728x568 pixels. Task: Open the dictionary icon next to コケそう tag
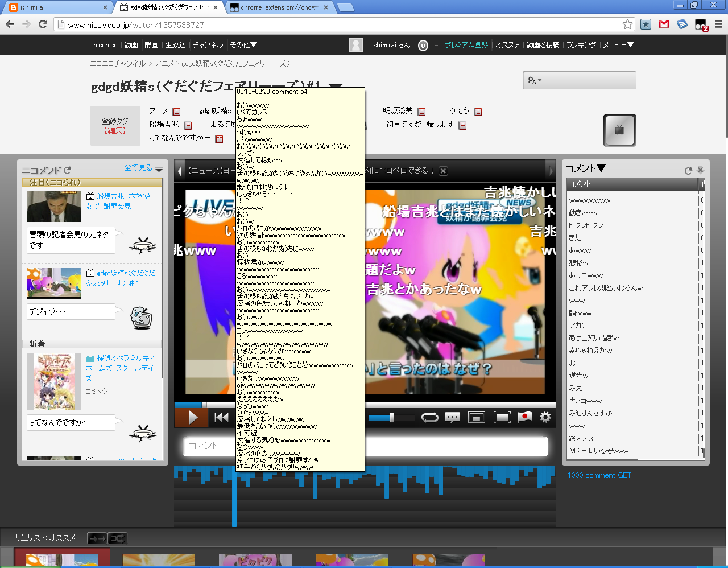coord(478,112)
